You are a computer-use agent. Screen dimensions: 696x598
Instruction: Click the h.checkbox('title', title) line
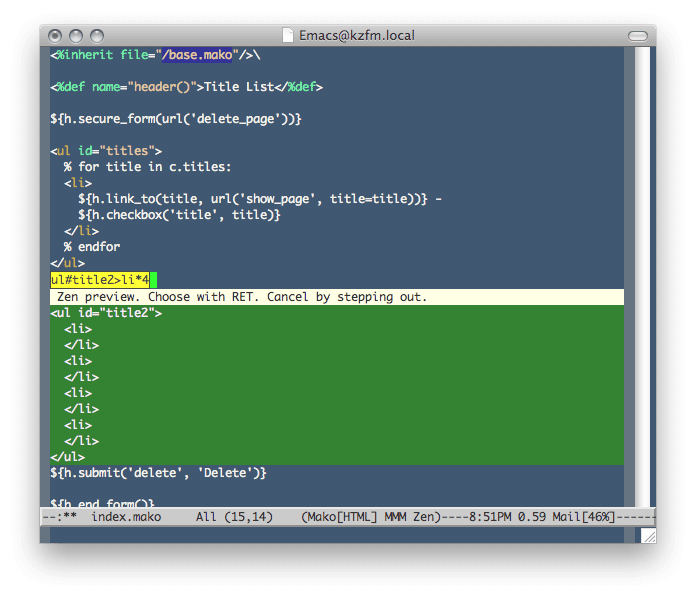179,215
